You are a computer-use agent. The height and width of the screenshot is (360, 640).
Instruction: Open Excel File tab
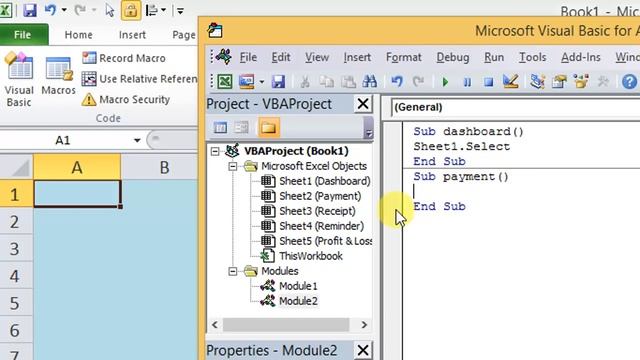click(x=22, y=35)
